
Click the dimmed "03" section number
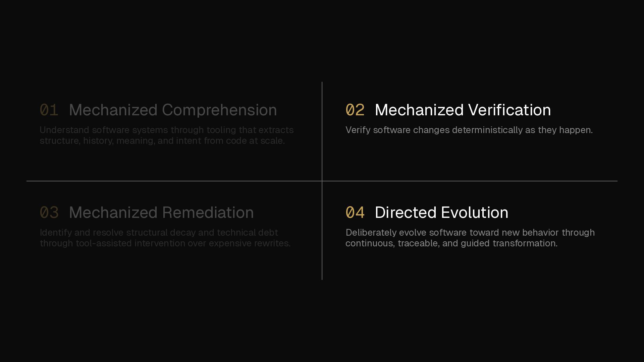[x=49, y=213]
